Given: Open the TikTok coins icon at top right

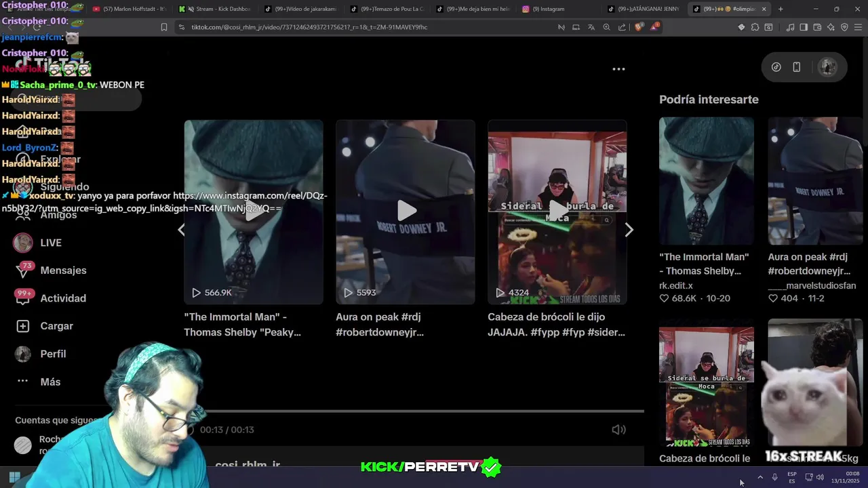Looking at the screenshot, I should tap(776, 67).
